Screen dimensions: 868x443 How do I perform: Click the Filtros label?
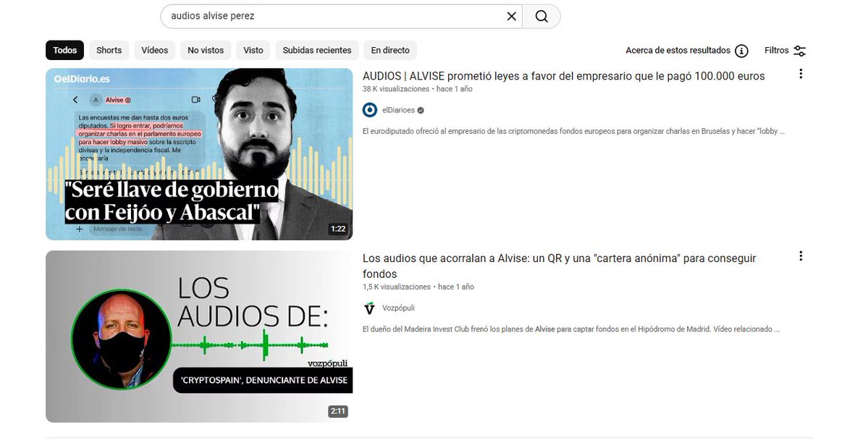pyautogui.click(x=776, y=51)
